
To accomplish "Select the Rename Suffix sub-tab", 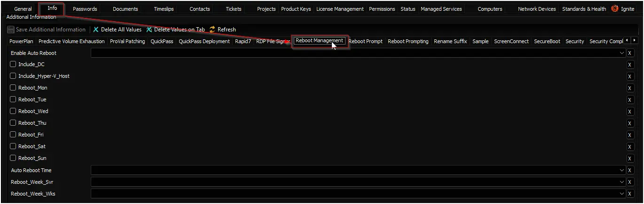I will [450, 41].
